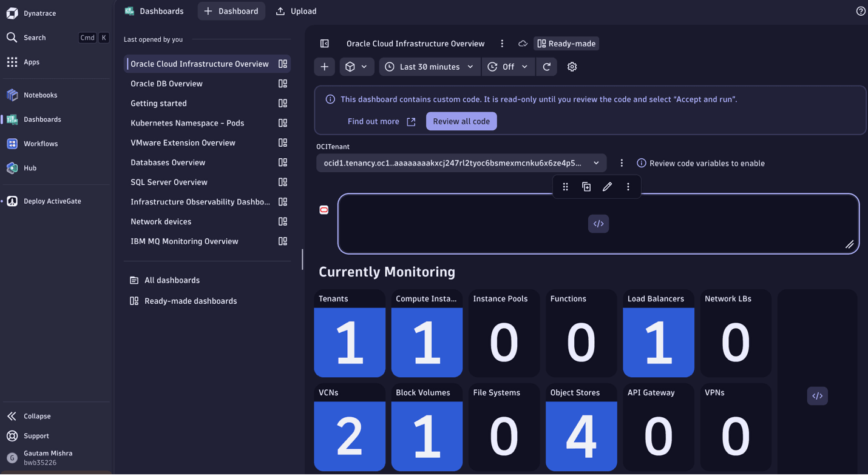Open the Last 30 minutes timeframe dropdown

430,67
